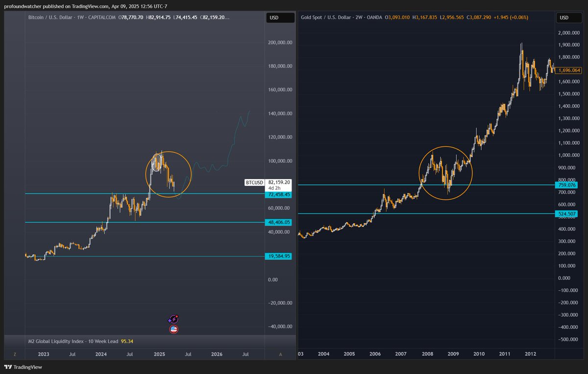Click the 2026 label on Bitcoin time axis
This screenshot has width=588, height=374.
point(217,354)
